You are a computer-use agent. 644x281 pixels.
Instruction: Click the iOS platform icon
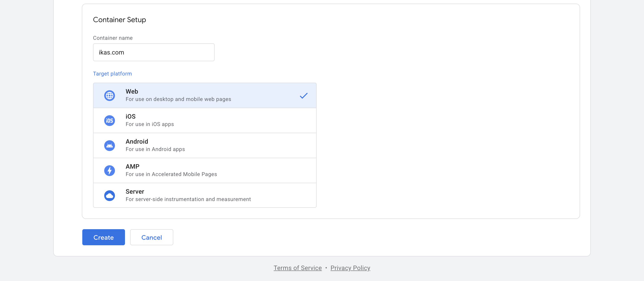point(110,121)
